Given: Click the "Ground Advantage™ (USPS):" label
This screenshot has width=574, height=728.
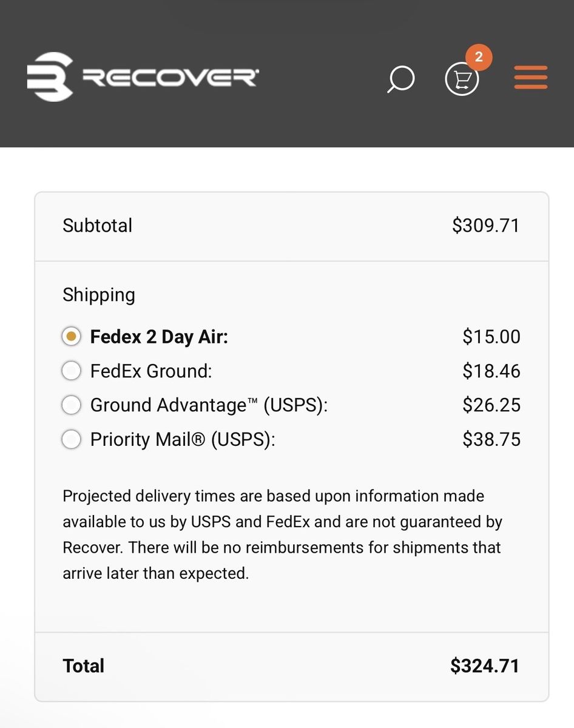Looking at the screenshot, I should pos(209,405).
